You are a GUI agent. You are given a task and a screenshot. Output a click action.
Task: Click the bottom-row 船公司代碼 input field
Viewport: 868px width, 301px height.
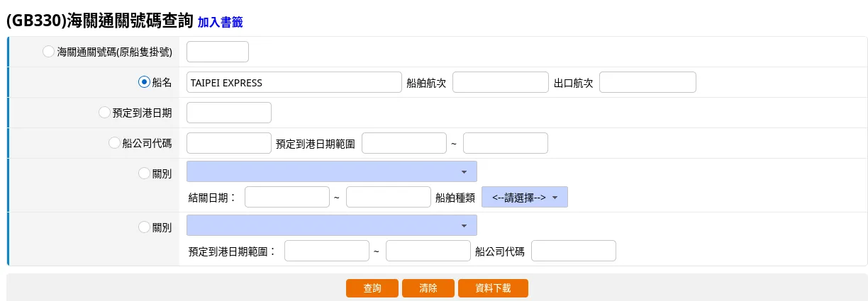573,251
